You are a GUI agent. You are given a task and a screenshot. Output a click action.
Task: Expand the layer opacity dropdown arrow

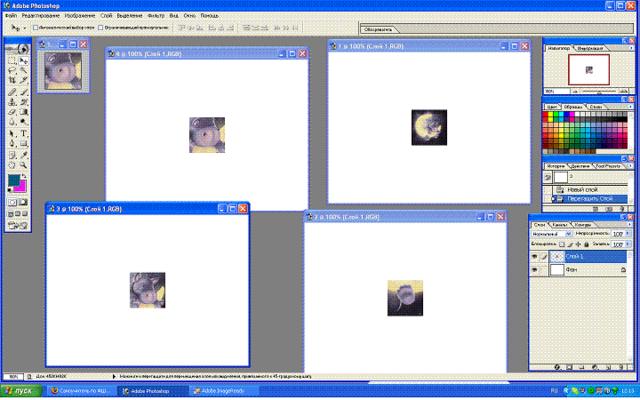point(627,233)
